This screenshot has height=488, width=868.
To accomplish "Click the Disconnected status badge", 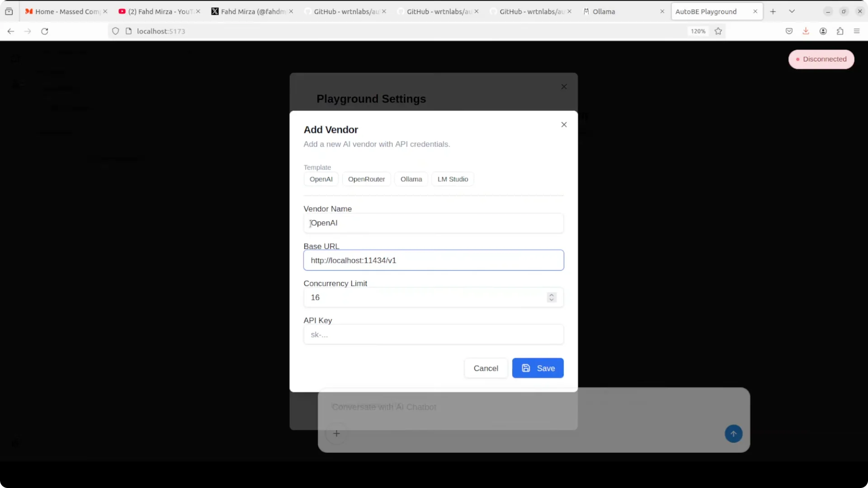I will 821,59.
